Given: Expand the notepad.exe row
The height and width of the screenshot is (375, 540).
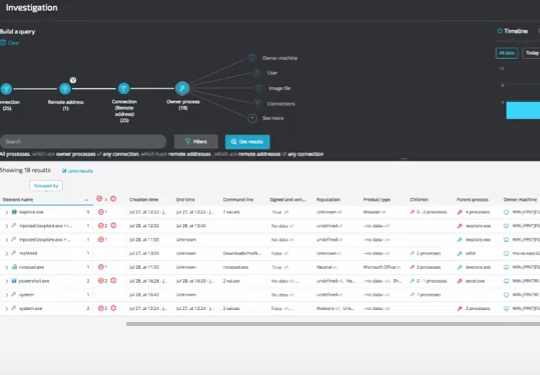Looking at the screenshot, I should [7, 267].
